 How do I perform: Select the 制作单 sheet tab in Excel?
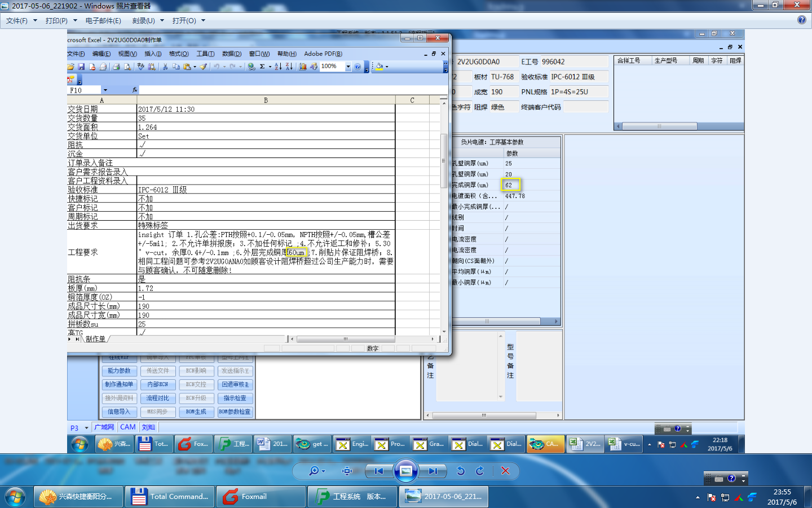click(95, 339)
